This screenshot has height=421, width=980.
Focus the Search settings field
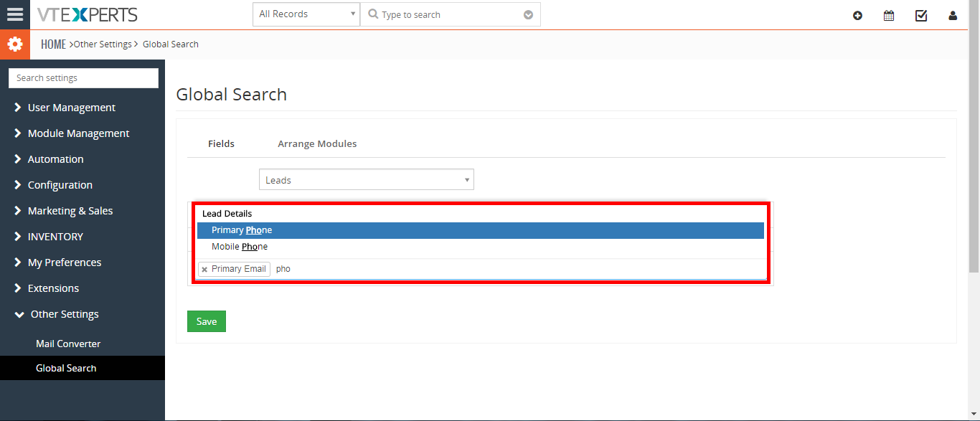[83, 78]
